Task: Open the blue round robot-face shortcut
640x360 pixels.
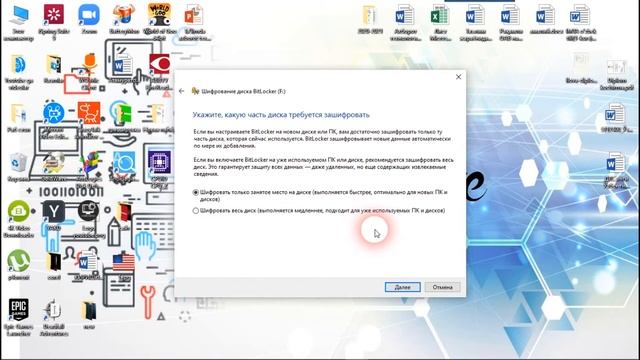Action: pos(54,112)
